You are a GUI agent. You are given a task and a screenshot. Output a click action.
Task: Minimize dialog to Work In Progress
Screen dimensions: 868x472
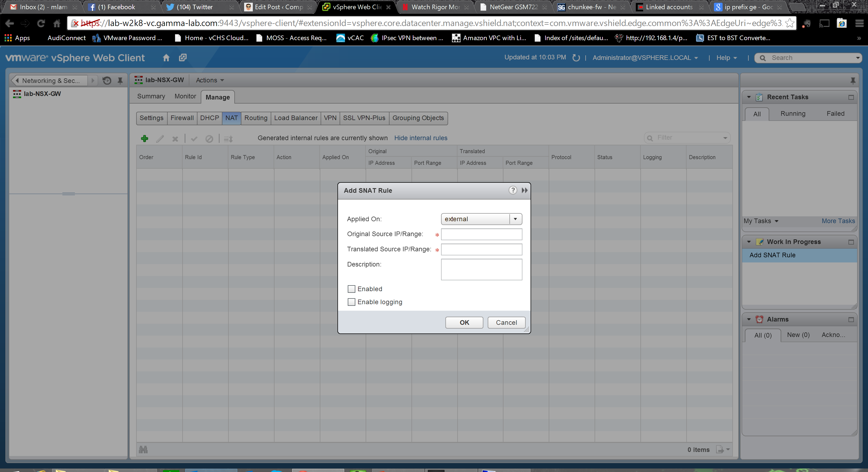click(525, 190)
